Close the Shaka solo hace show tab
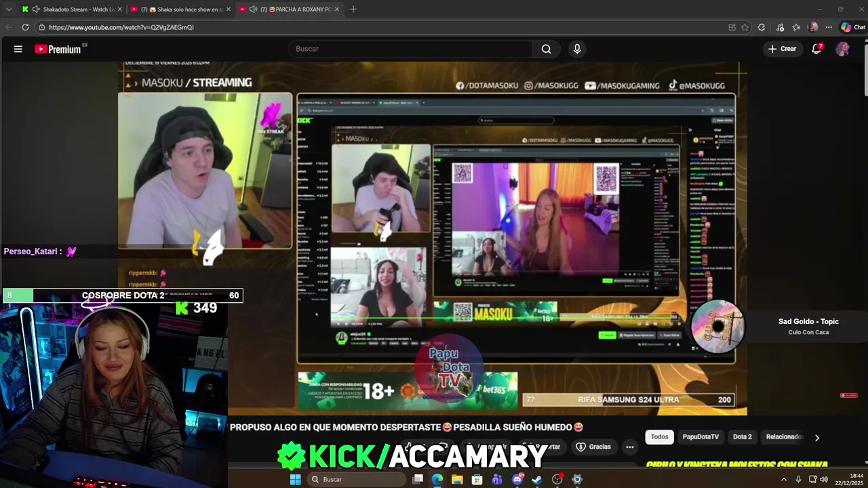Viewport: 868px width, 488px height. 229,9
